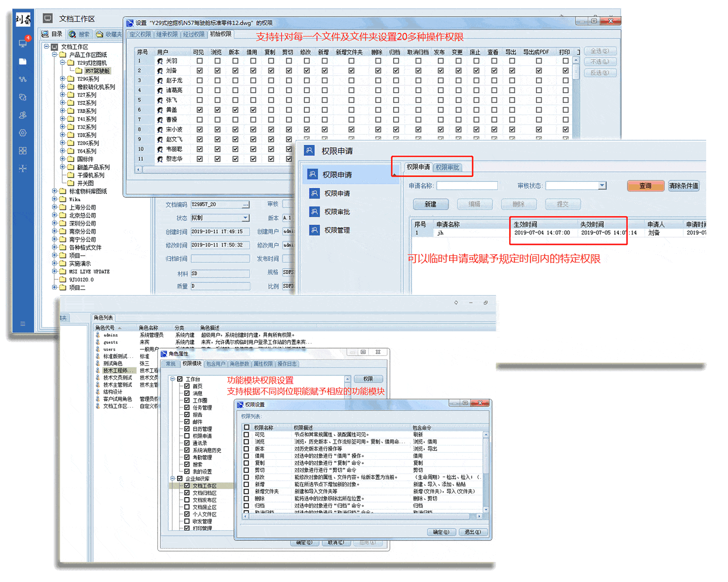Click the 刘备 logo at the top of the sidebar

(23, 19)
